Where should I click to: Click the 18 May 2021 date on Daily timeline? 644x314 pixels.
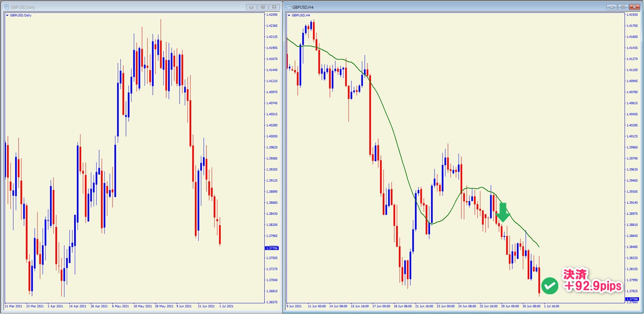point(142,306)
